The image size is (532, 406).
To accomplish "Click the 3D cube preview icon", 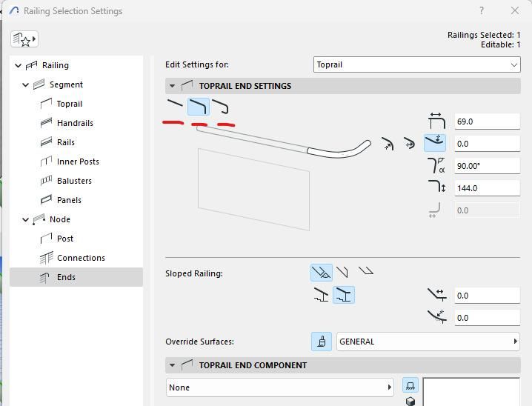I will click(x=410, y=402).
